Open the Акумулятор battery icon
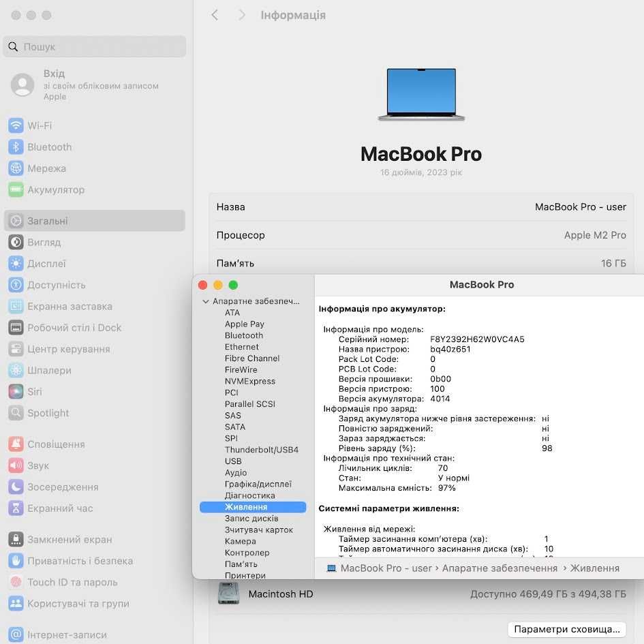The image size is (644, 644). tap(16, 189)
